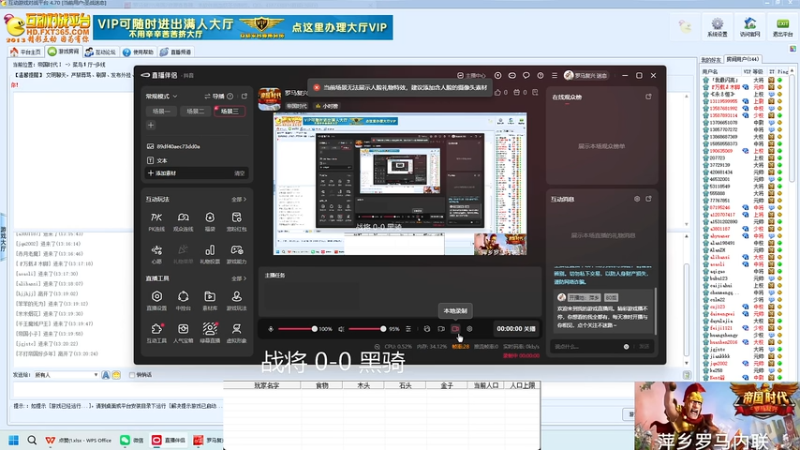Open the 绿幕直播 green screen icon

[210, 333]
